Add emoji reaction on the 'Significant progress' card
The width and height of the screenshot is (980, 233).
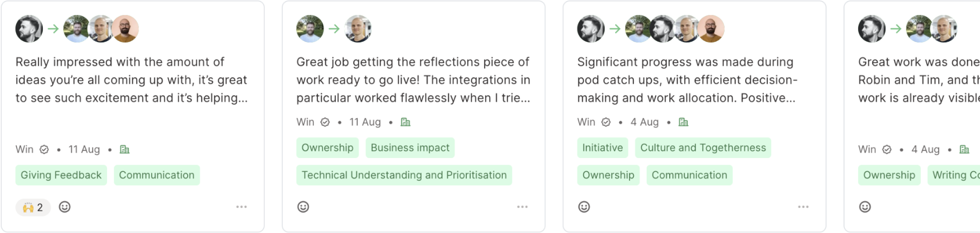point(584,207)
